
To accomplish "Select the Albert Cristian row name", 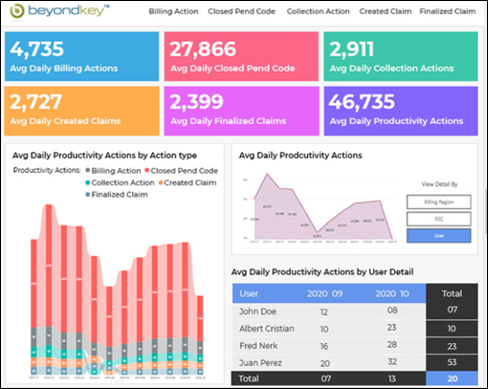I will coord(267,329).
